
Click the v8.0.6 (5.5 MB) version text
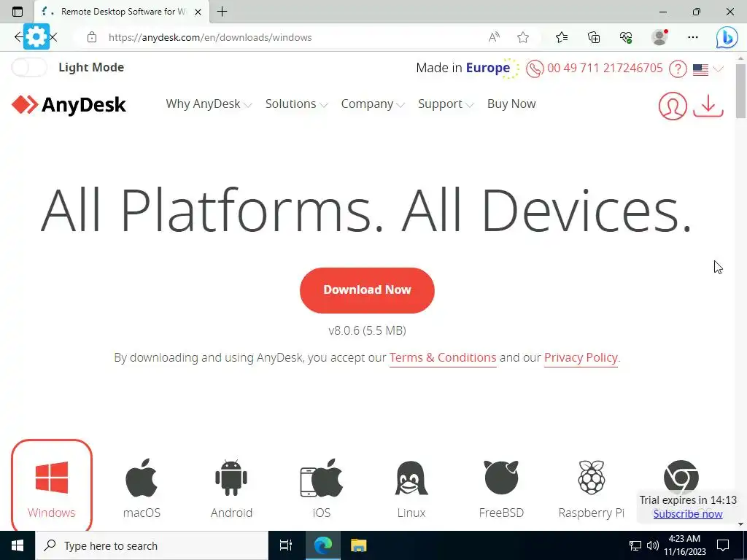click(368, 330)
